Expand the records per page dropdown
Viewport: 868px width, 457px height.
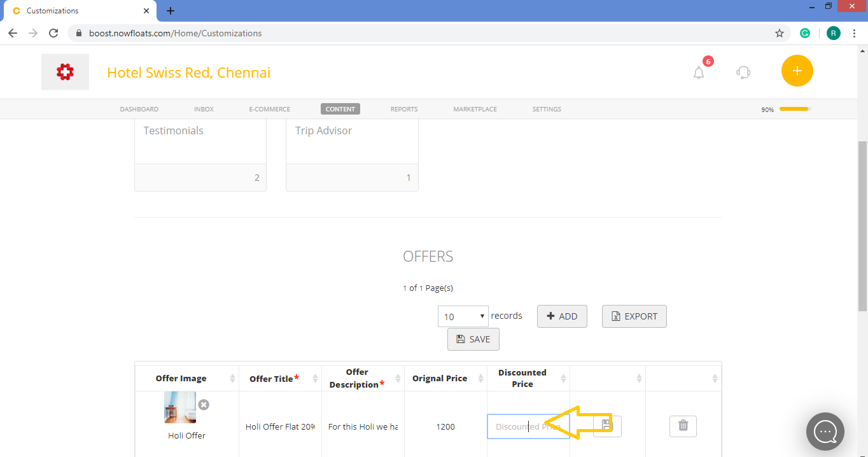click(x=463, y=316)
